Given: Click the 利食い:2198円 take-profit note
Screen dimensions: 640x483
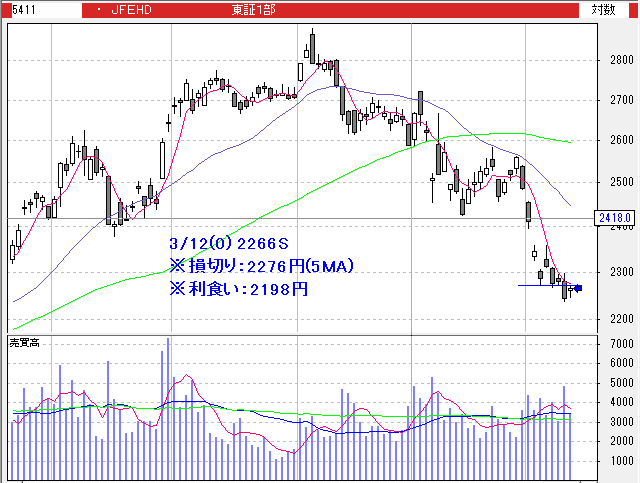Looking at the screenshot, I should point(239,289).
